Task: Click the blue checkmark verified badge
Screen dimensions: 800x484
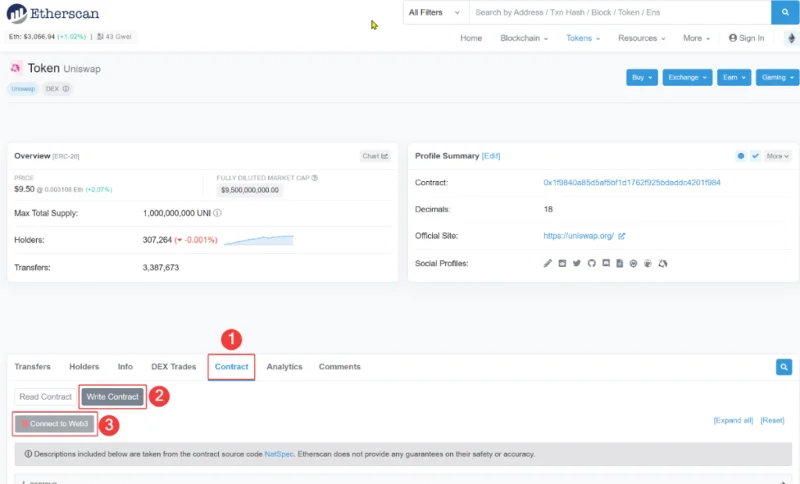Action: tap(755, 156)
